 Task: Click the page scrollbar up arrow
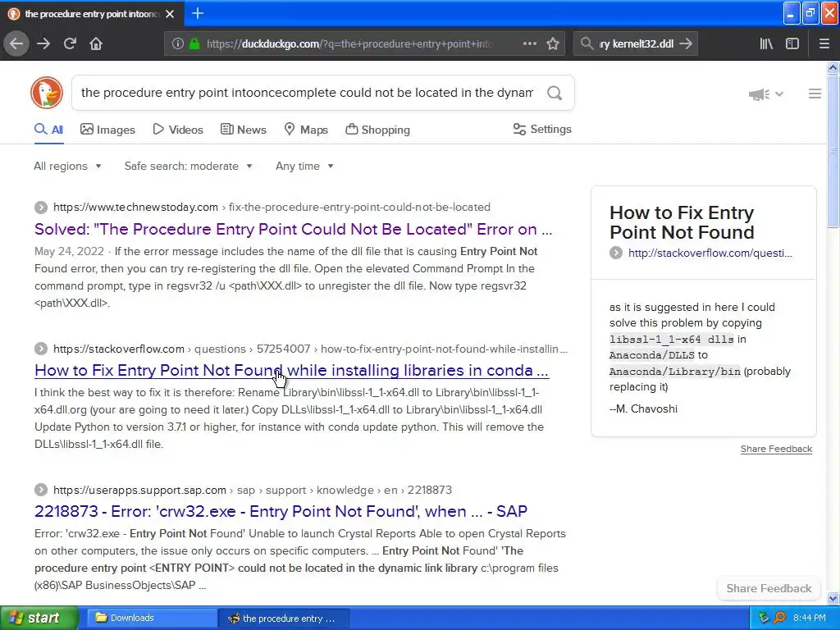click(x=833, y=67)
